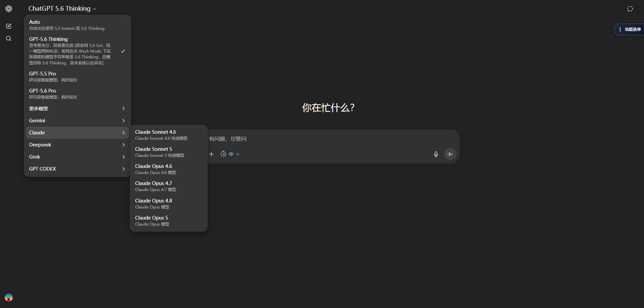Select the checked GPT-5.6 Thinking model
644x308 pixels.
pos(77,51)
